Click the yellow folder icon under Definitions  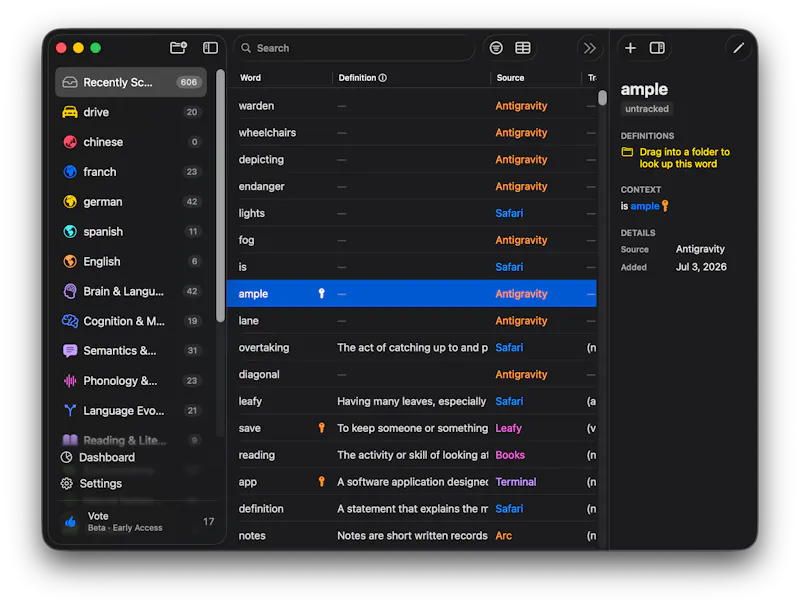(628, 152)
